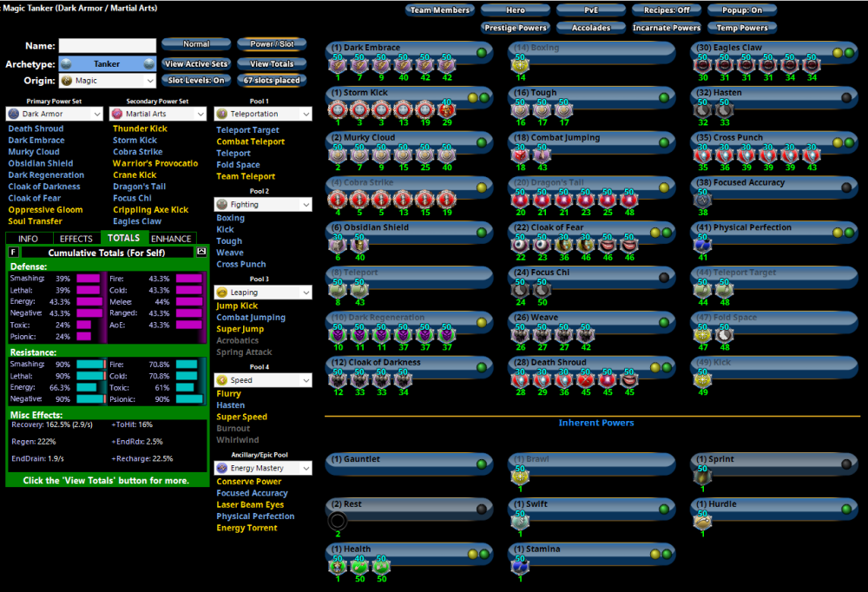
Task: Open the Ancillary/Epic Pool Energy Mastery dropdown
Action: point(263,468)
